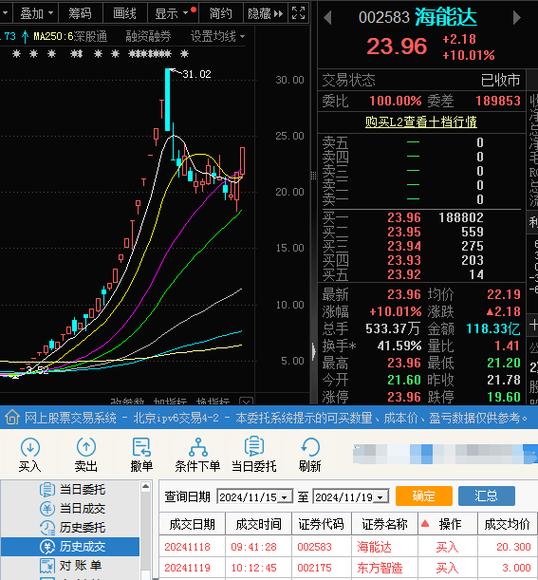538x580 pixels.
Task: Click the 海能达 trade row name
Action: pos(374,547)
